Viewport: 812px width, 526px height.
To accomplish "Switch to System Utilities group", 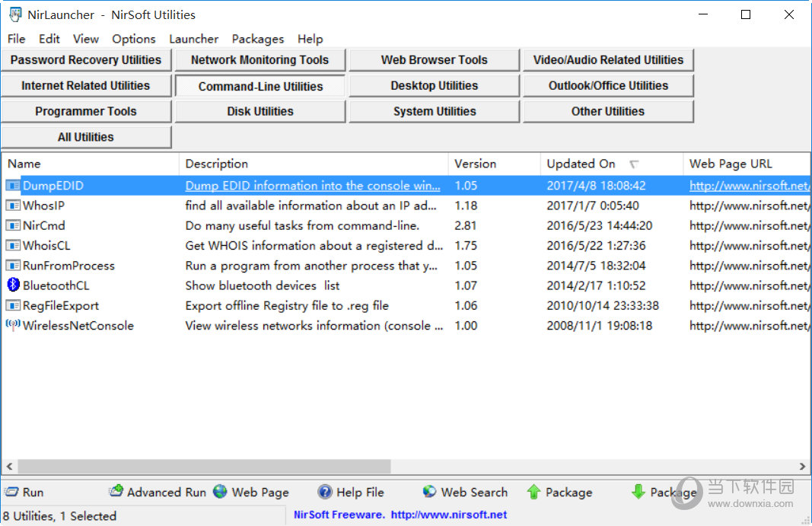I will click(x=434, y=111).
